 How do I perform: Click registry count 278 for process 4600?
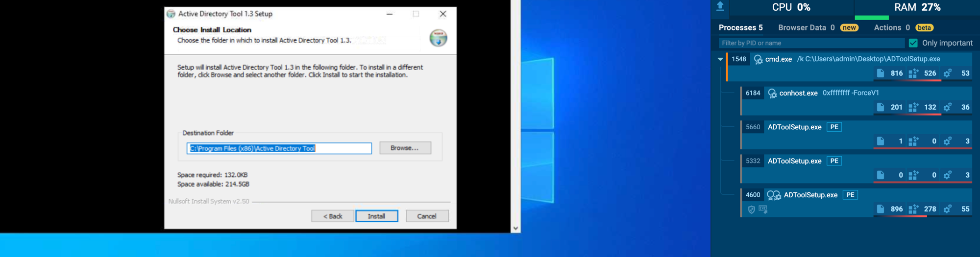point(930,209)
